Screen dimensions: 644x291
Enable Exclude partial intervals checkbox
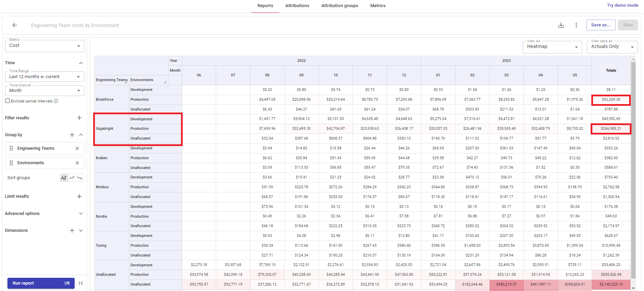pyautogui.click(x=7, y=101)
